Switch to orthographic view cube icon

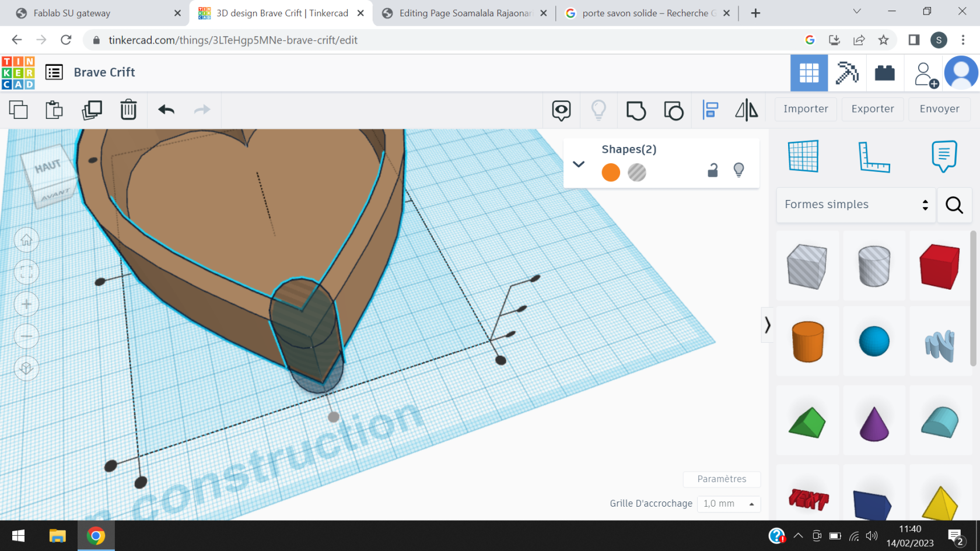26,368
